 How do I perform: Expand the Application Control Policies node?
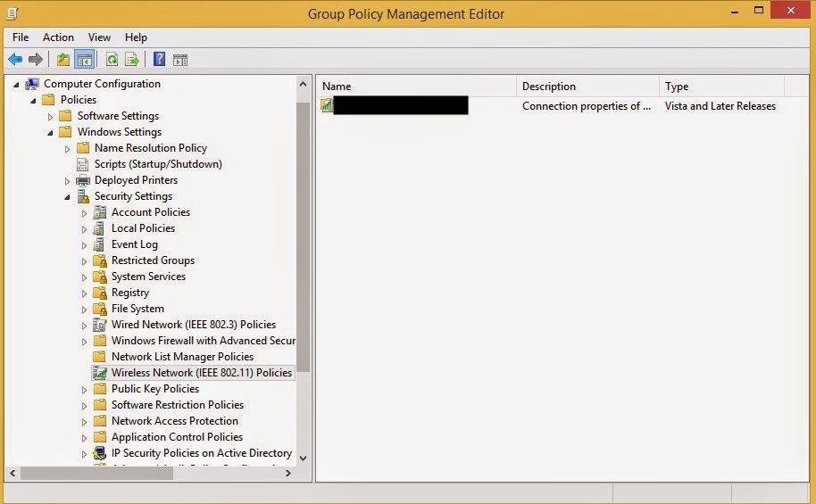(84, 438)
